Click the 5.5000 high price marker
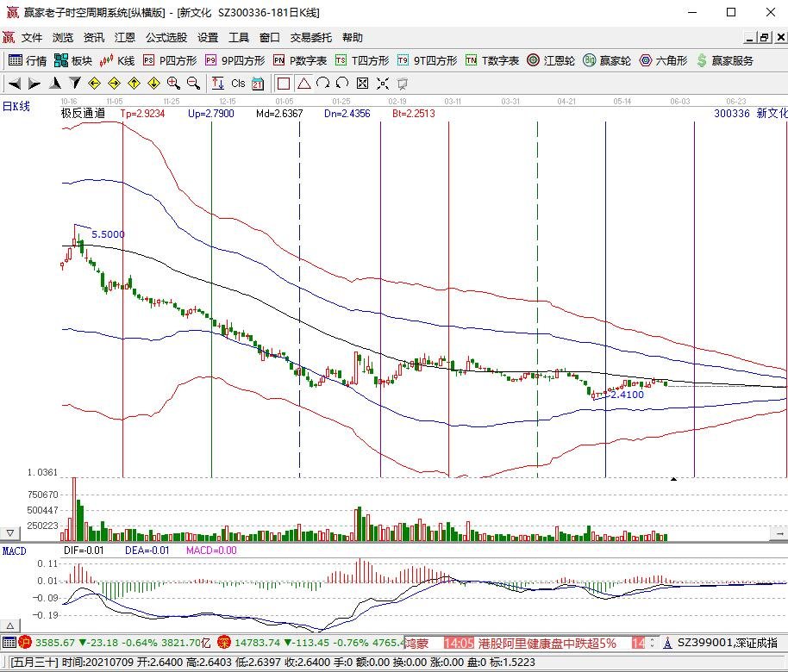Screen dimensions: 788x672 108,234
